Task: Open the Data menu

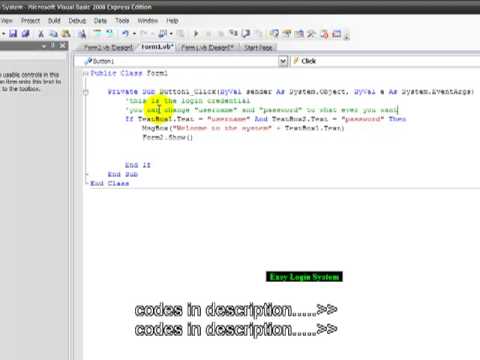Action: coord(100,21)
